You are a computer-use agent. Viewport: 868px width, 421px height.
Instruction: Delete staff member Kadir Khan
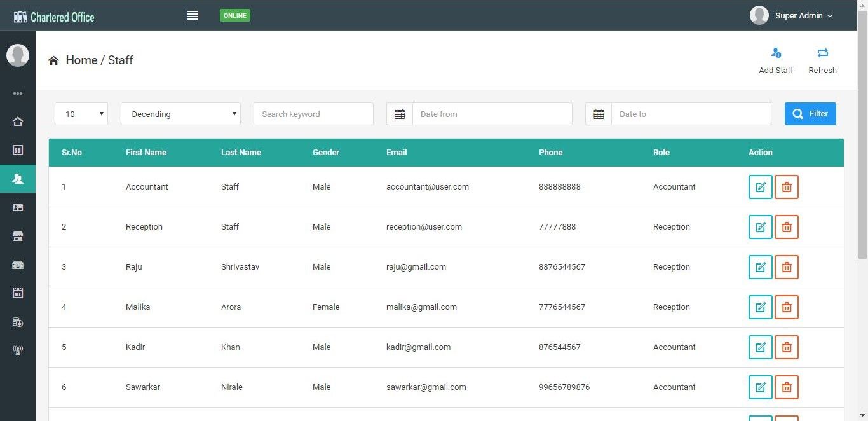(787, 347)
